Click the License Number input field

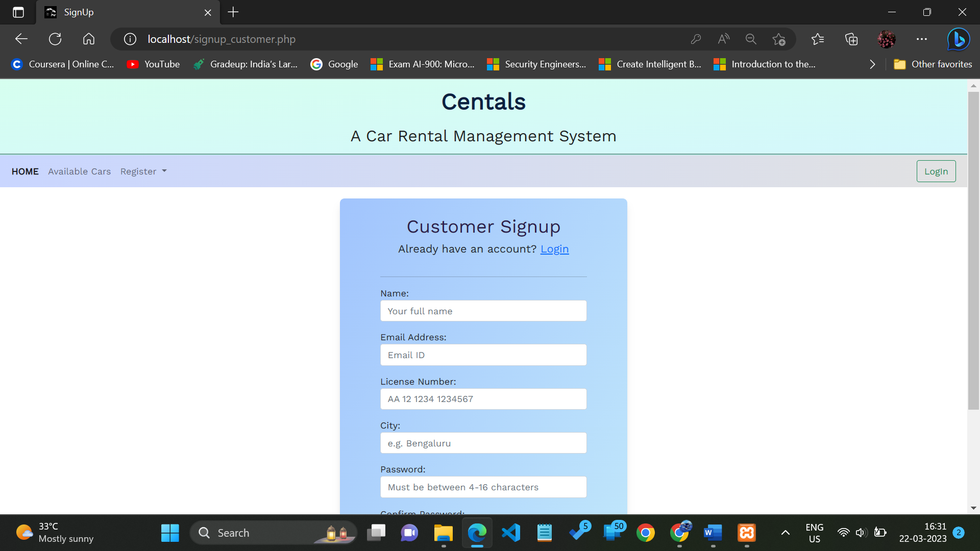pyautogui.click(x=483, y=399)
